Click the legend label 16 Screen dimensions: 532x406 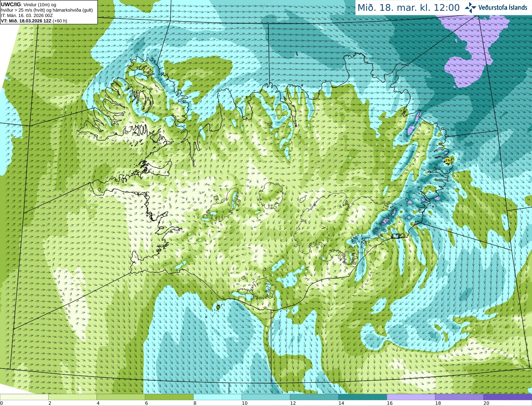click(389, 403)
